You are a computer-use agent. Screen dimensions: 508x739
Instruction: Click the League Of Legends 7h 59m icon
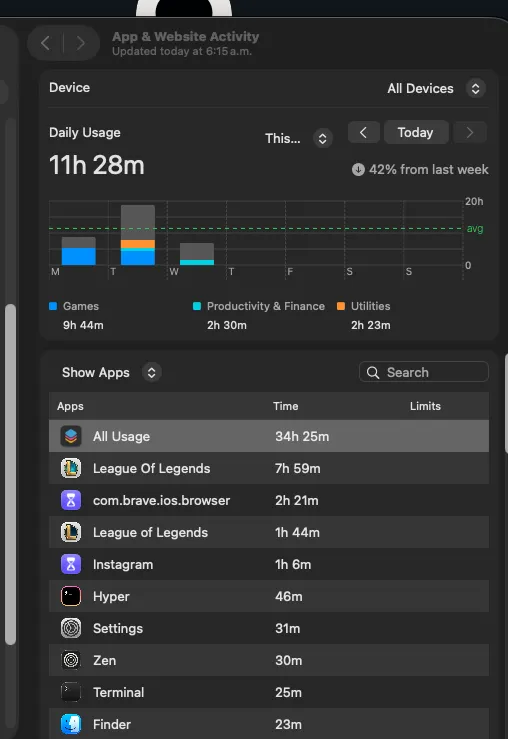pos(71,468)
